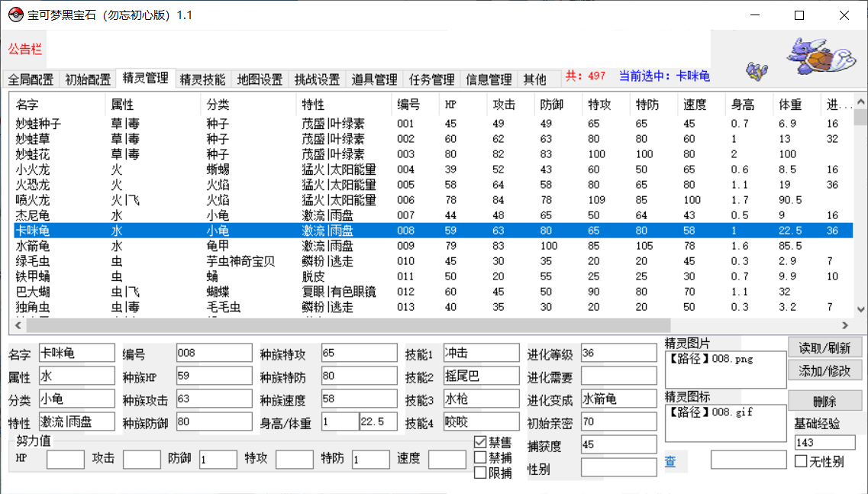This screenshot has height=494, width=868.
Task: Click the 种族攻击 input field
Action: click(215, 399)
